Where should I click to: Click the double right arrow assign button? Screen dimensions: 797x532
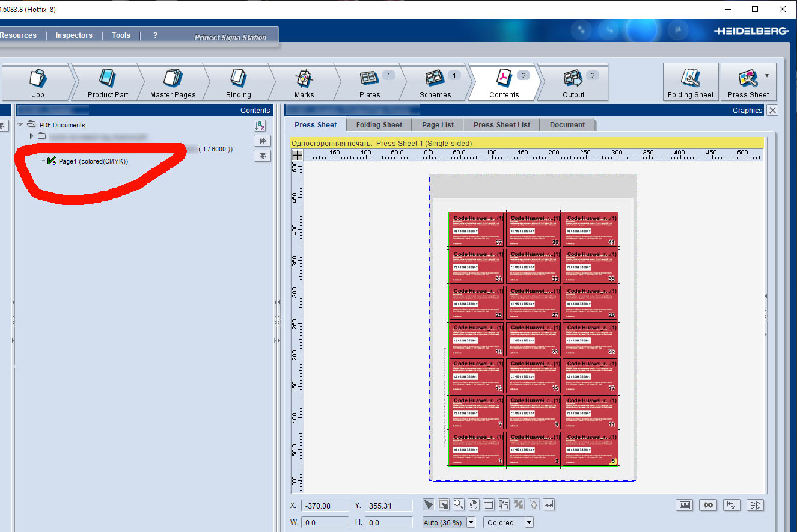click(263, 141)
